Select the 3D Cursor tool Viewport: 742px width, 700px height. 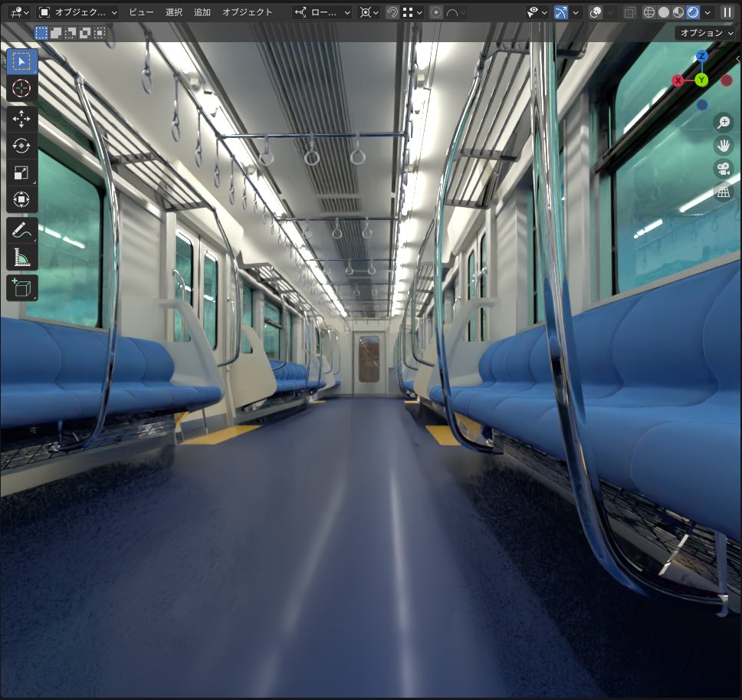pyautogui.click(x=21, y=88)
